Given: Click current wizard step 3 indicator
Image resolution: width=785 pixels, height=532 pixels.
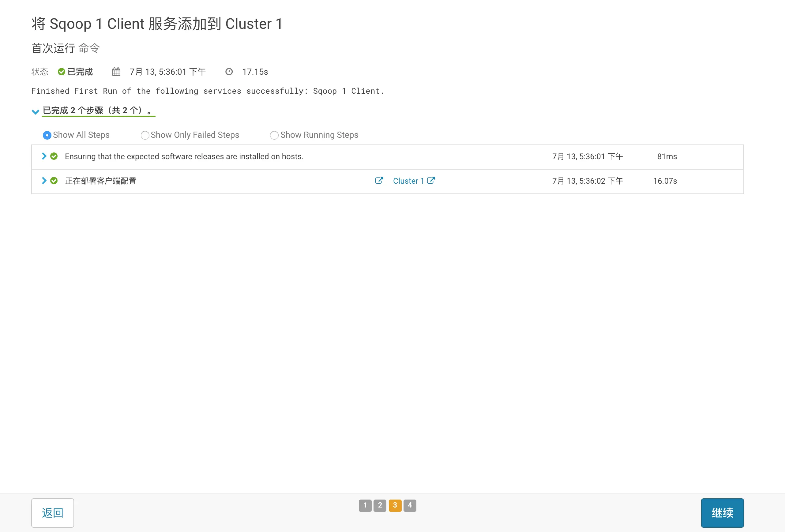Looking at the screenshot, I should pyautogui.click(x=395, y=505).
